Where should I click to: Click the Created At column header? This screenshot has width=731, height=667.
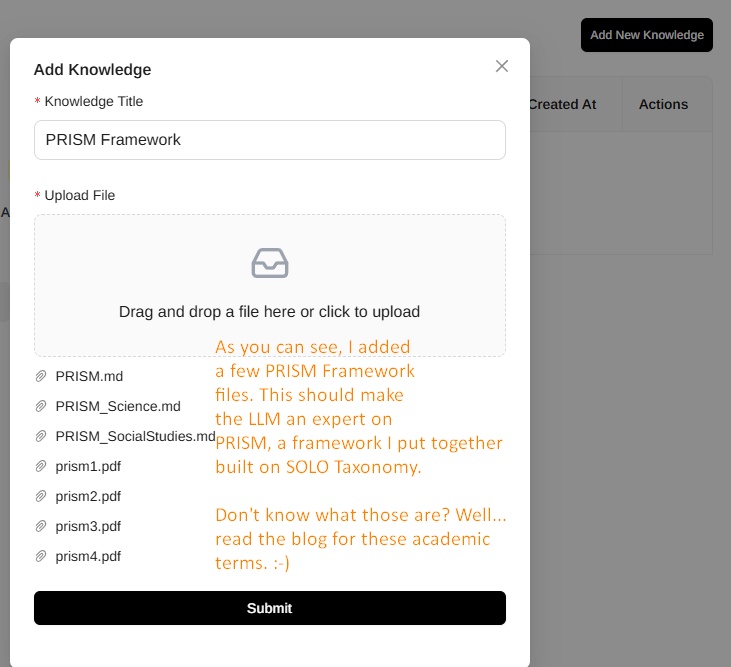coord(563,104)
